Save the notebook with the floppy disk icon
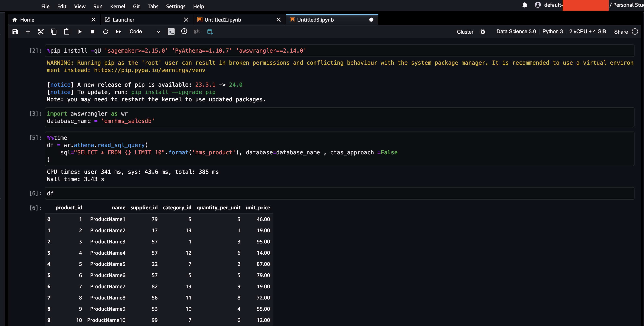This screenshot has height=326, width=644. tap(15, 32)
